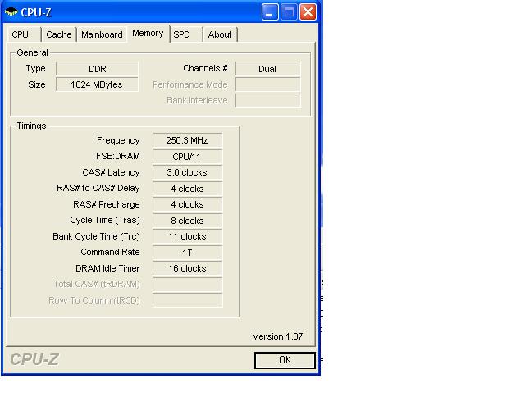Viewport: 525px width, 420px height.
Task: Switch to the CPU tab
Action: [24, 34]
